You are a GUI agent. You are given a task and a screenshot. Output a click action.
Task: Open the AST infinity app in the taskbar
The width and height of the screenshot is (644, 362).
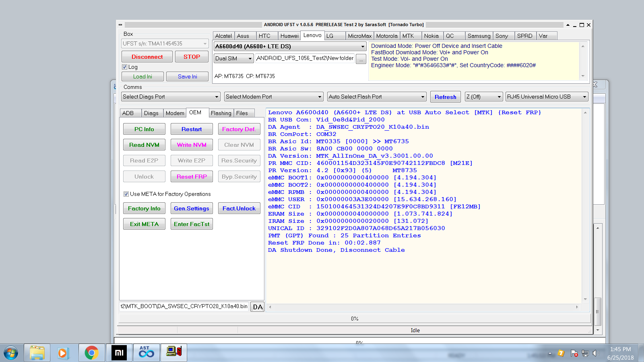tap(147, 353)
